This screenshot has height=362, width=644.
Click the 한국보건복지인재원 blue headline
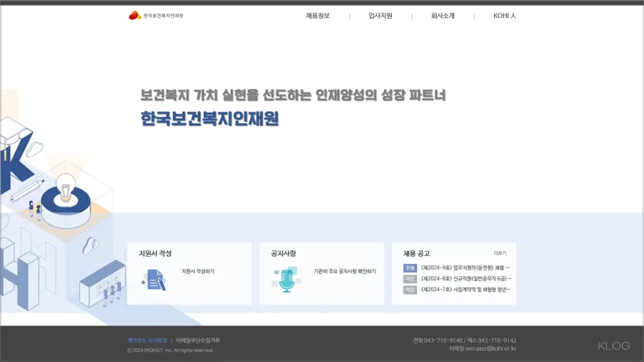pyautogui.click(x=210, y=119)
